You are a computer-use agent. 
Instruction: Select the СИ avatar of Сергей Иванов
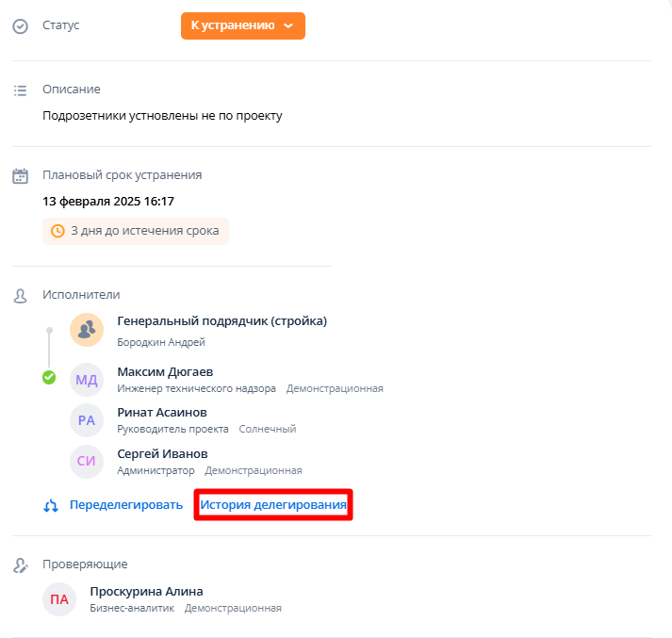[87, 462]
